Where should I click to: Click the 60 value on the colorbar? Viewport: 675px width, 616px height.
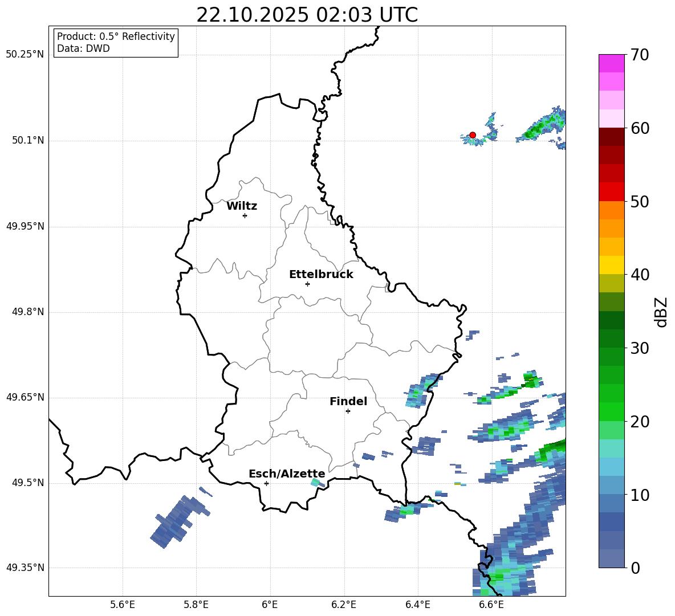coord(640,128)
